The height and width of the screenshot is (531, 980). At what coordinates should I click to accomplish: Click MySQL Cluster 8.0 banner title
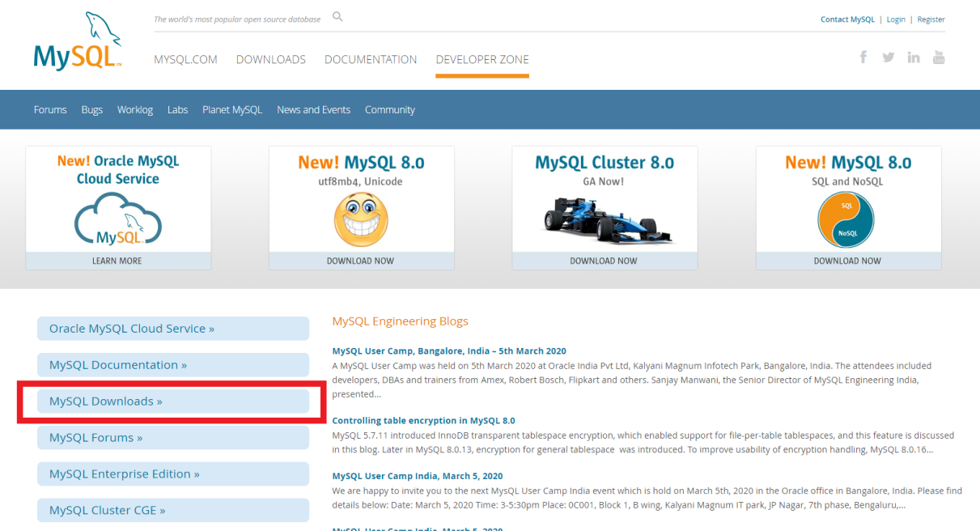pos(605,163)
